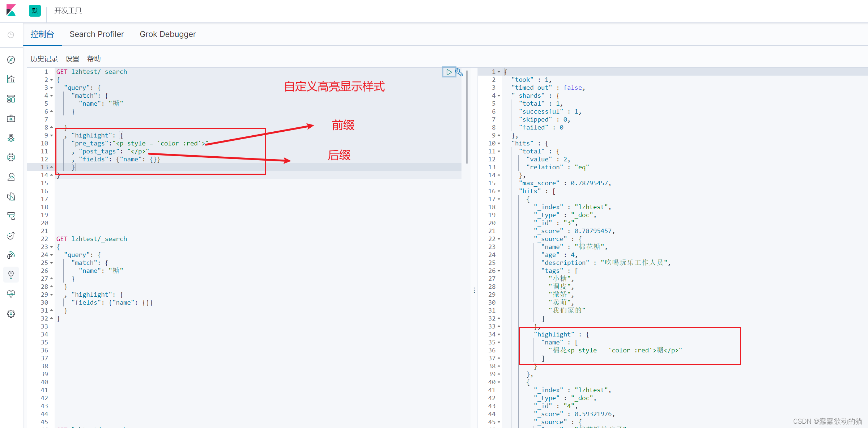The image size is (868, 428).
Task: Collapse highlight block at editor line 9
Action: 52,135
